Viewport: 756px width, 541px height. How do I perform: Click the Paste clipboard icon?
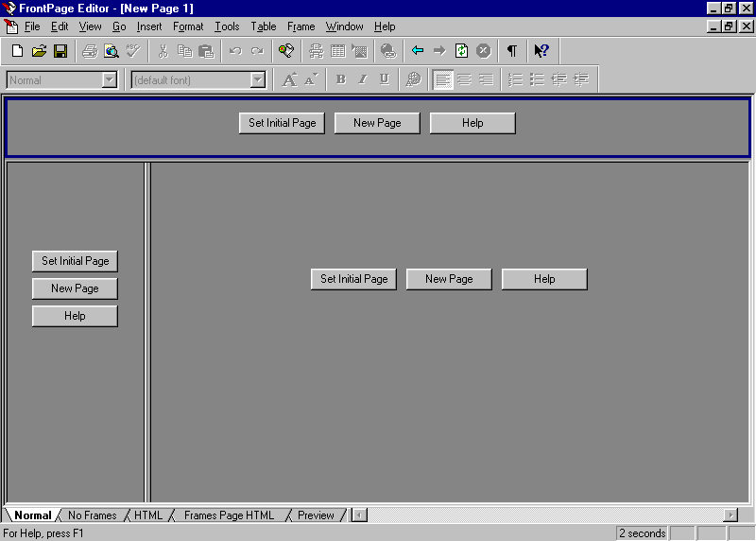[206, 51]
